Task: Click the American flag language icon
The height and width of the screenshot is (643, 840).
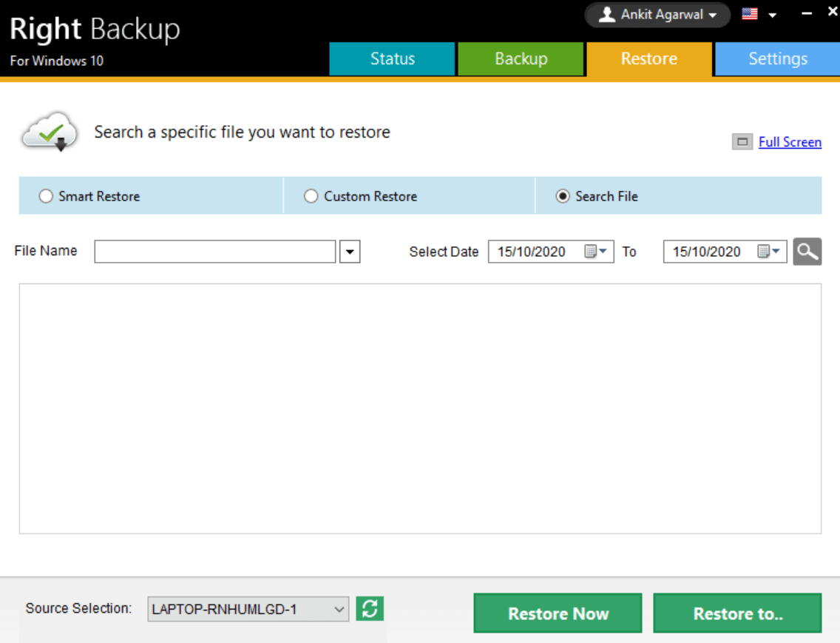Action: [749, 13]
